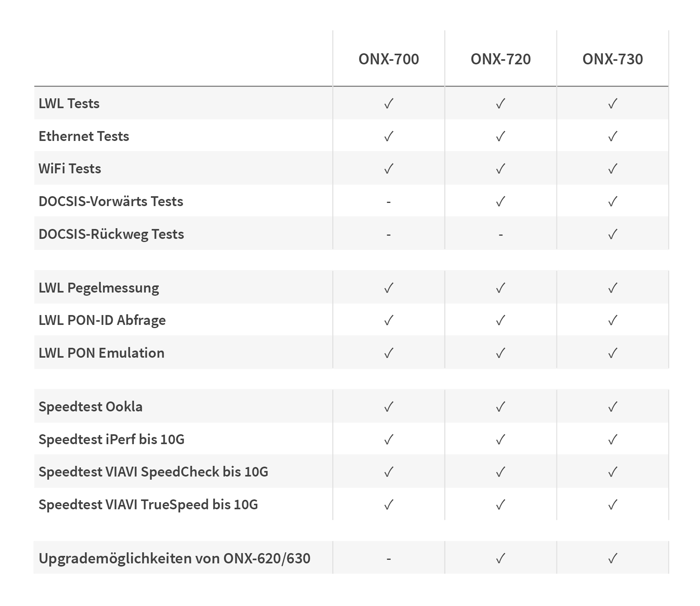Click LWL PON-ID Abfrage checkmark under ONX-720

[x=501, y=320]
